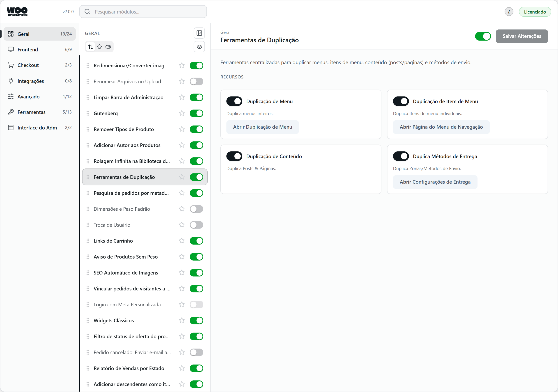Click the Woo Otimizations logo
Viewport: 558px width, 392px height.
(x=17, y=11)
